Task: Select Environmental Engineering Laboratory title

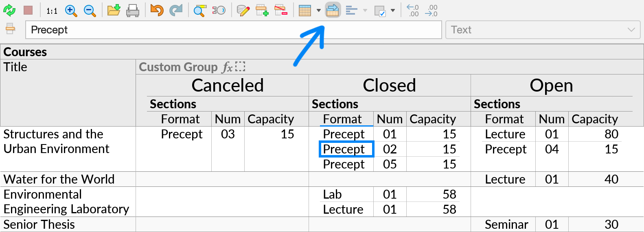Action: [66, 201]
